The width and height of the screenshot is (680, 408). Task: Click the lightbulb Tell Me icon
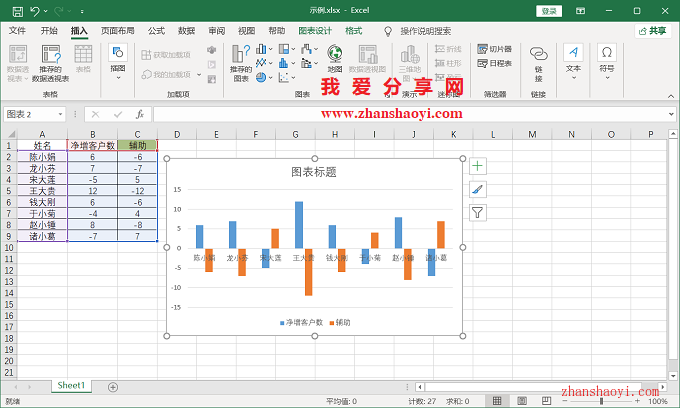pos(388,31)
